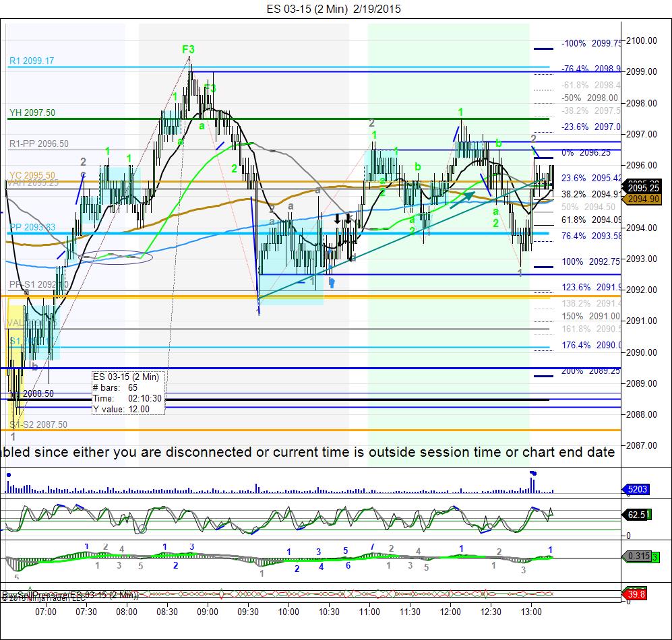Click the -23.6% 2097.0 Fibonacci label
The width and height of the screenshot is (672, 640).
(591, 127)
